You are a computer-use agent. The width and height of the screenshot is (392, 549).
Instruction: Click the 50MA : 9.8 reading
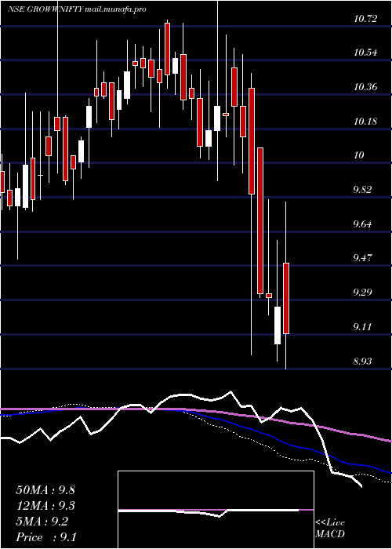[45, 490]
